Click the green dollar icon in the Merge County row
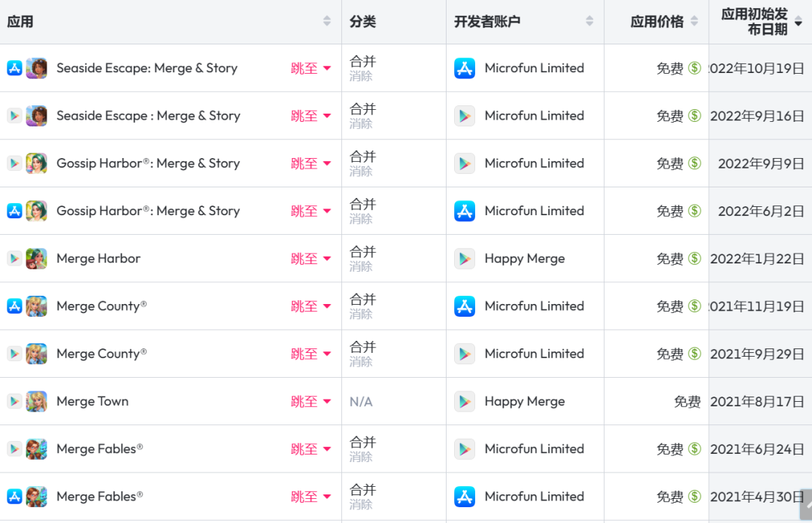Image resolution: width=812 pixels, height=523 pixels. pos(692,306)
